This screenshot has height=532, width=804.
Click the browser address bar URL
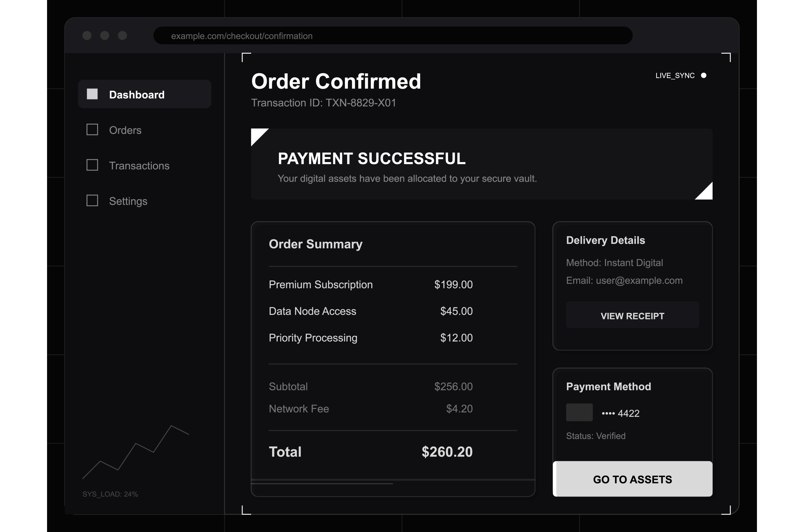point(242,36)
